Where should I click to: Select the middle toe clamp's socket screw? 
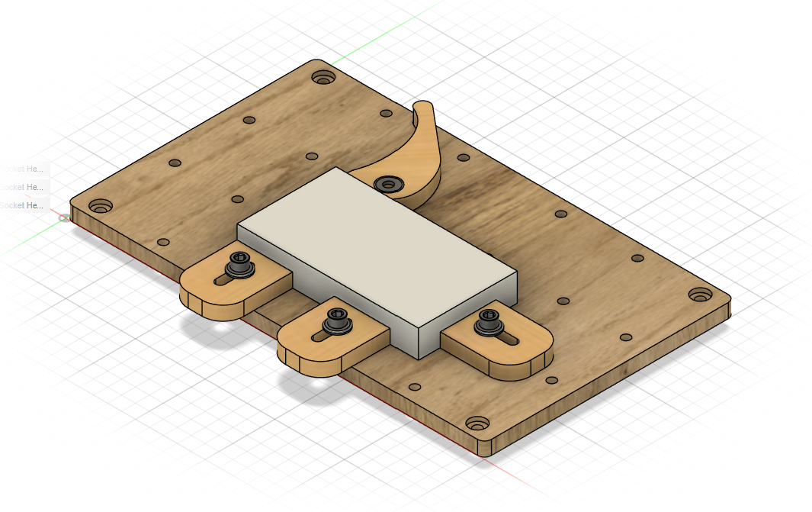coord(337,321)
